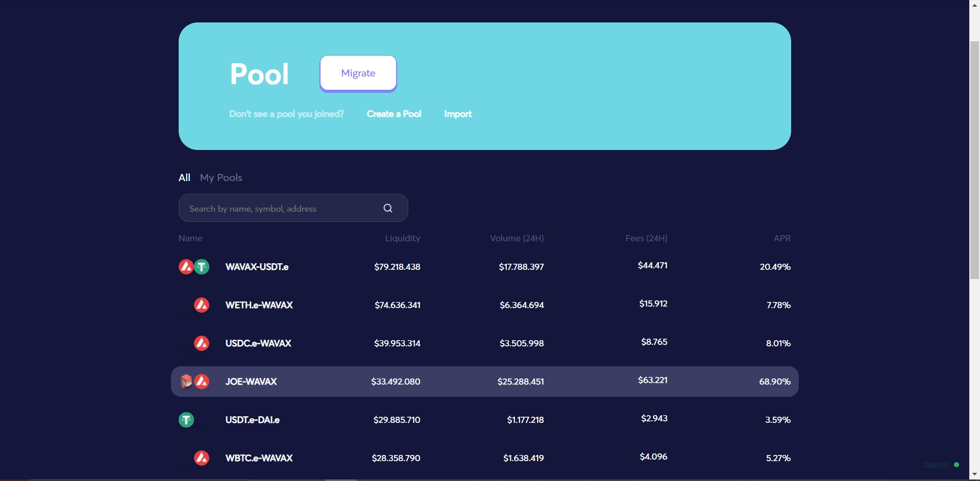Click the Pool page heading
Image resolution: width=980 pixels, height=481 pixels.
259,74
